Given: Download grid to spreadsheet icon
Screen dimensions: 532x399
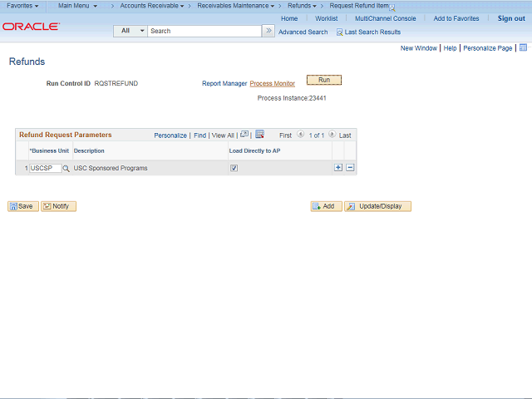Looking at the screenshot, I should coord(259,135).
